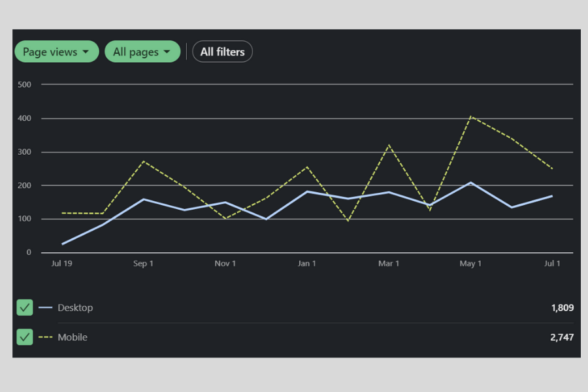This screenshot has height=392, width=588.
Task: Click the caret arrow in All pages pill
Action: click(x=167, y=52)
